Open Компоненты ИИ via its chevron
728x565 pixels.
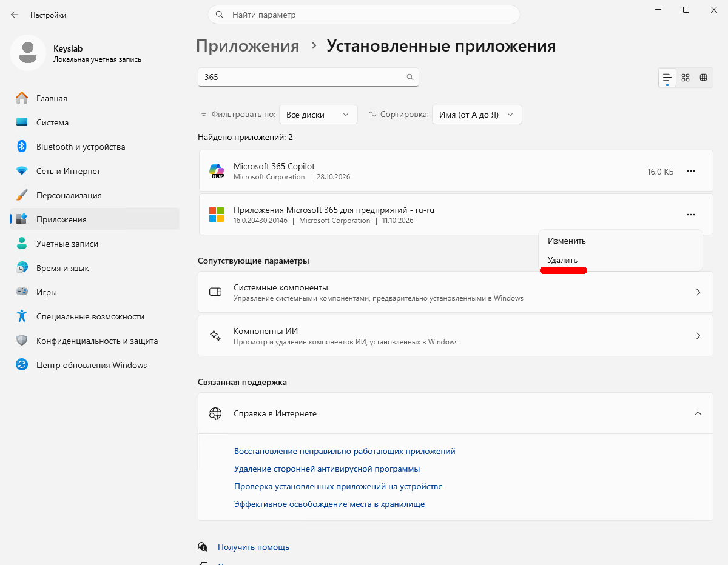pyautogui.click(x=698, y=336)
